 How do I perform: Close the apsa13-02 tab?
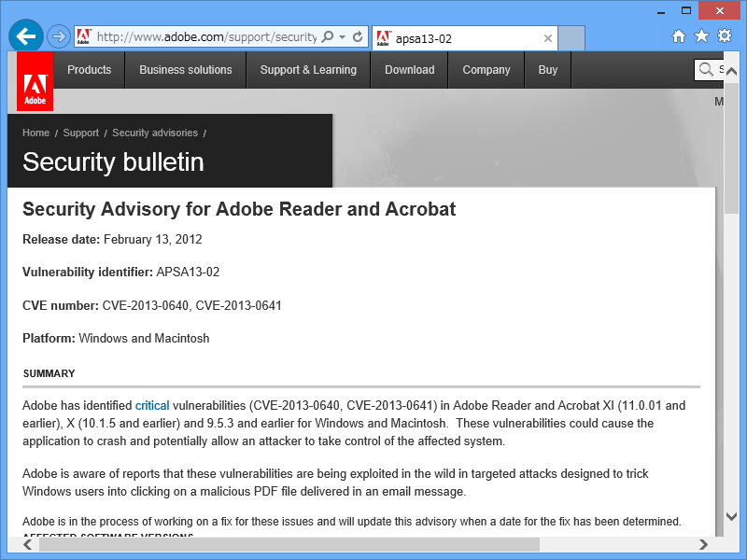[x=548, y=38]
